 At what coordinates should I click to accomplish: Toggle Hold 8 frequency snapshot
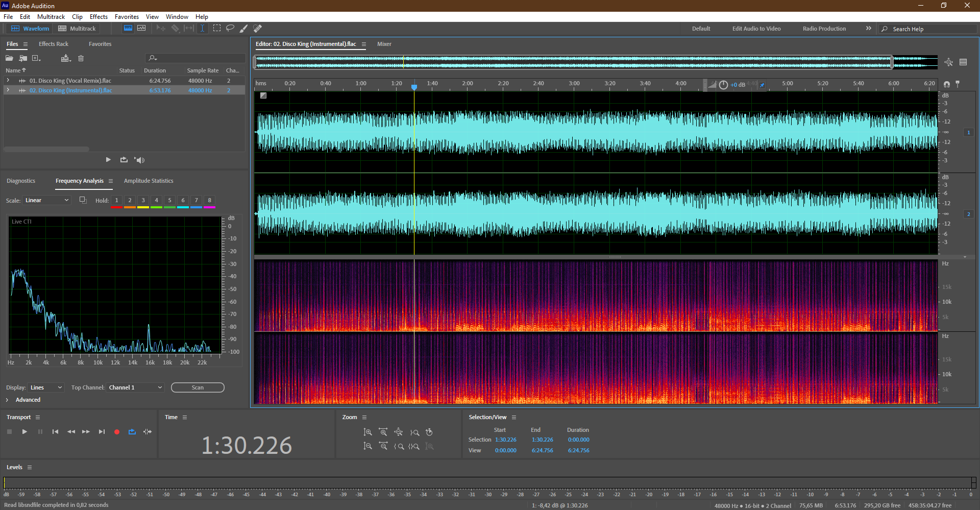[209, 201]
